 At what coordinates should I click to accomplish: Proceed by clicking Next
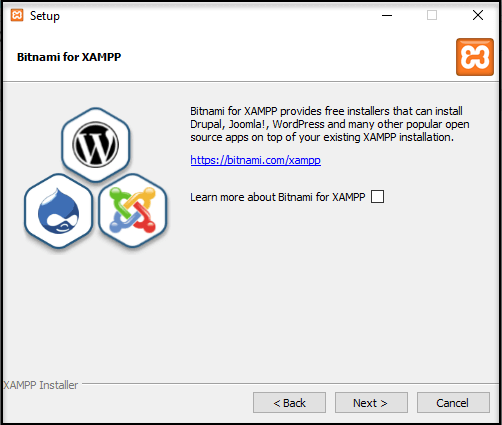click(371, 403)
